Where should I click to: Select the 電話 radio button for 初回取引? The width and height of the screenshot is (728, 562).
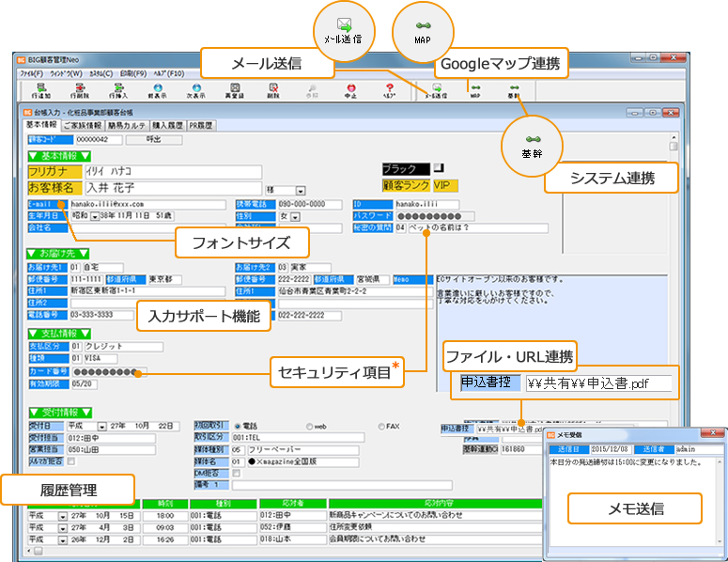(238, 426)
